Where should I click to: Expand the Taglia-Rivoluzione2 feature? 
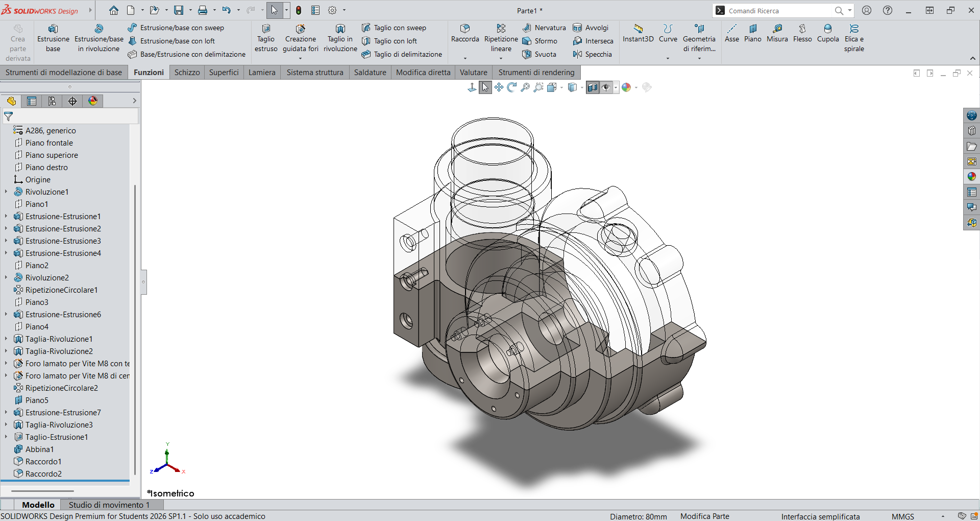pyautogui.click(x=6, y=351)
